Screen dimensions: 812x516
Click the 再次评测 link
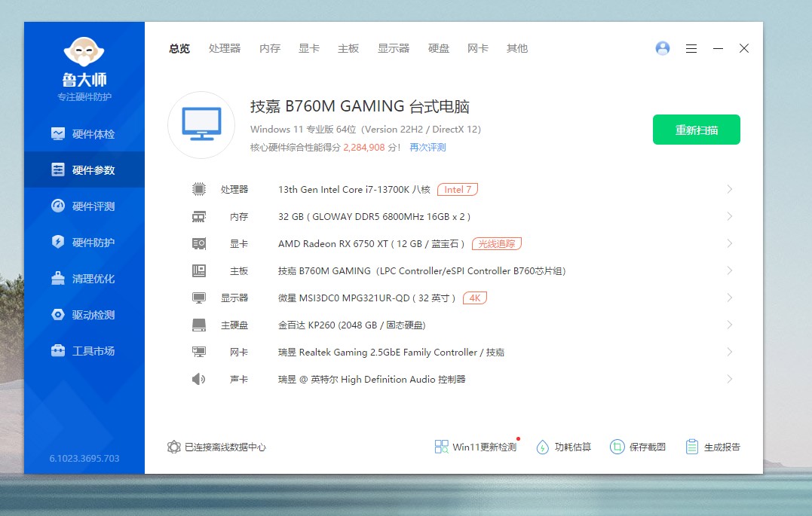tap(427, 148)
